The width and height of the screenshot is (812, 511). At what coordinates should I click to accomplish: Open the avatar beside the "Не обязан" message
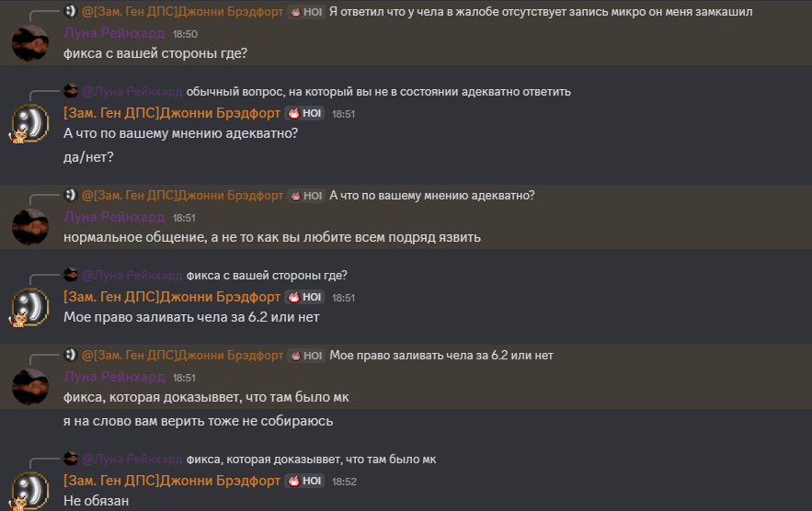coord(30,490)
